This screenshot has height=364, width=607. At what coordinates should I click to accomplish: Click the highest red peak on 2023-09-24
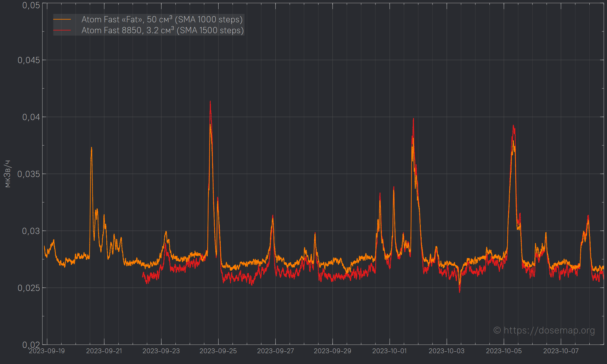[x=210, y=102]
